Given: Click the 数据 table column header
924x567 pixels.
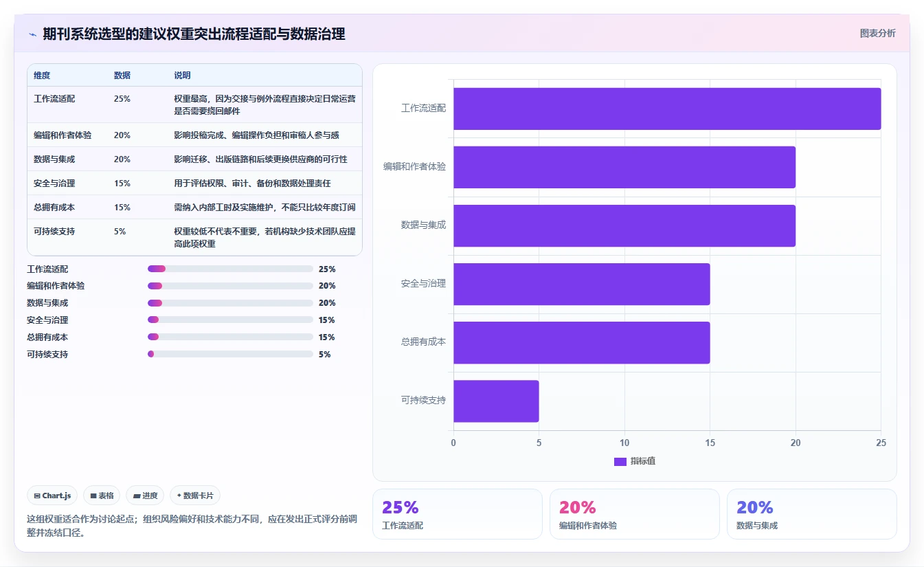Looking at the screenshot, I should click(122, 76).
